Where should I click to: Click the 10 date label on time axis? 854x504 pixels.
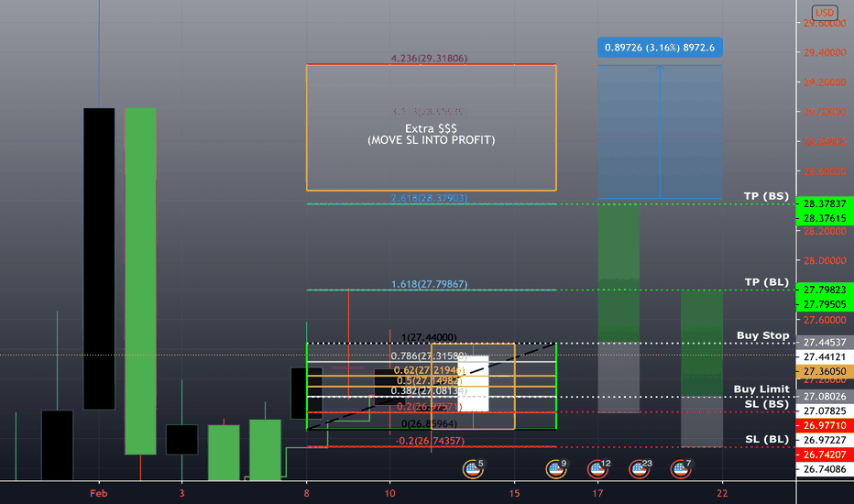coord(389,493)
